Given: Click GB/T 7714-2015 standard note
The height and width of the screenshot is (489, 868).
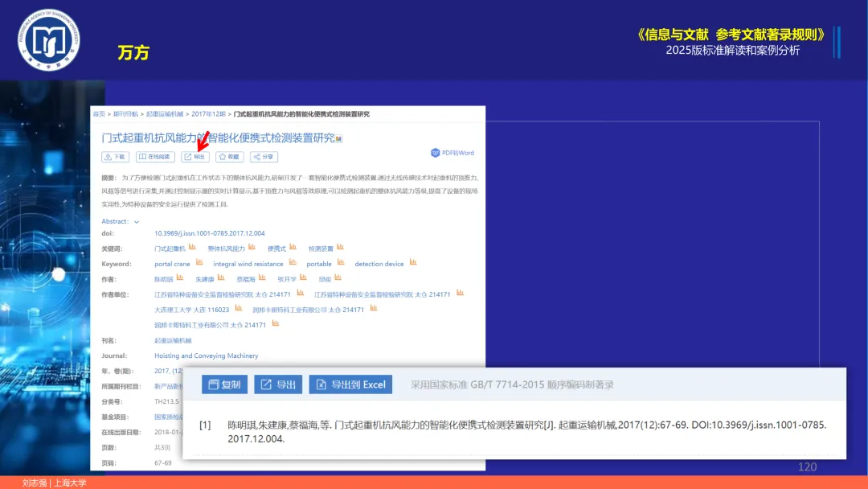Looking at the screenshot, I should click(x=512, y=384).
